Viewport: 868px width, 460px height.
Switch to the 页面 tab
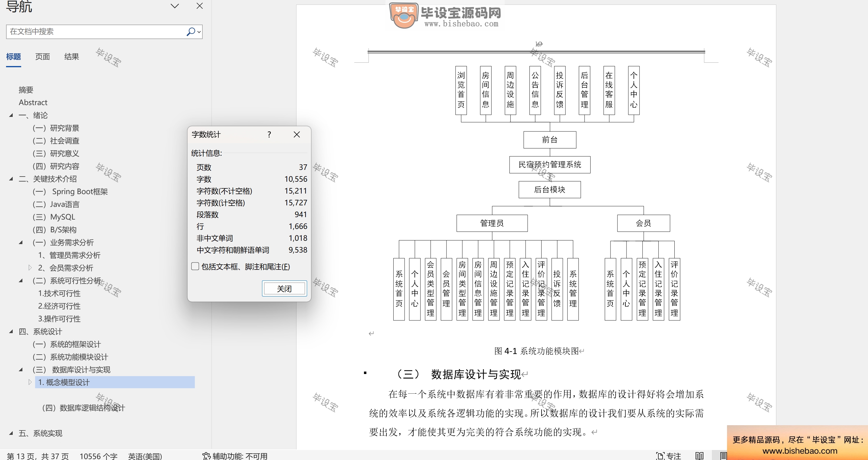tap(42, 57)
